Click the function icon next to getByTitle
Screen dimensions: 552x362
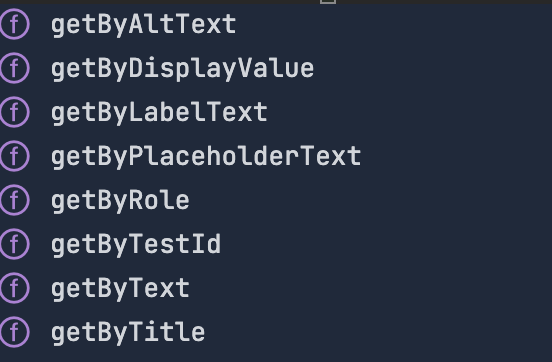[x=14, y=332]
